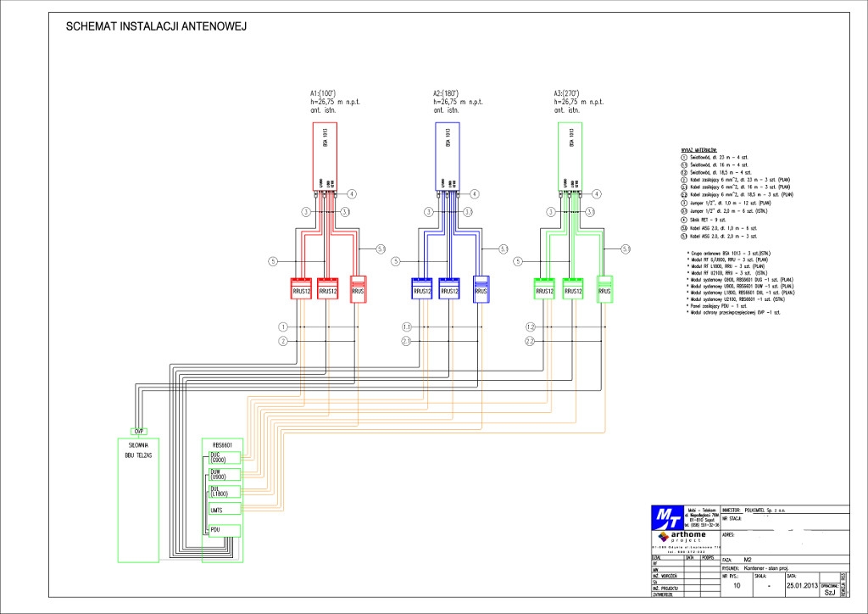Click bullet 'Panel zasilający PDU - 1 szt.'
The width and height of the screenshot is (868, 614).
[717, 305]
